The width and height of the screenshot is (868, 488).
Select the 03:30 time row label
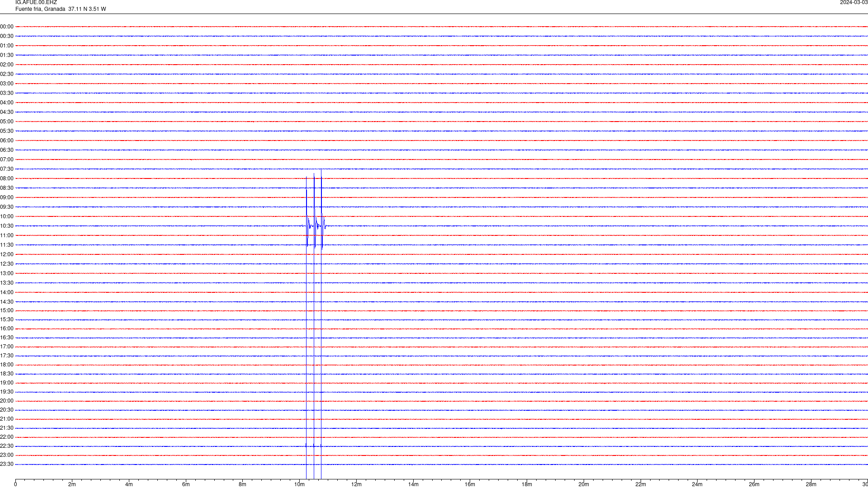pos(7,93)
